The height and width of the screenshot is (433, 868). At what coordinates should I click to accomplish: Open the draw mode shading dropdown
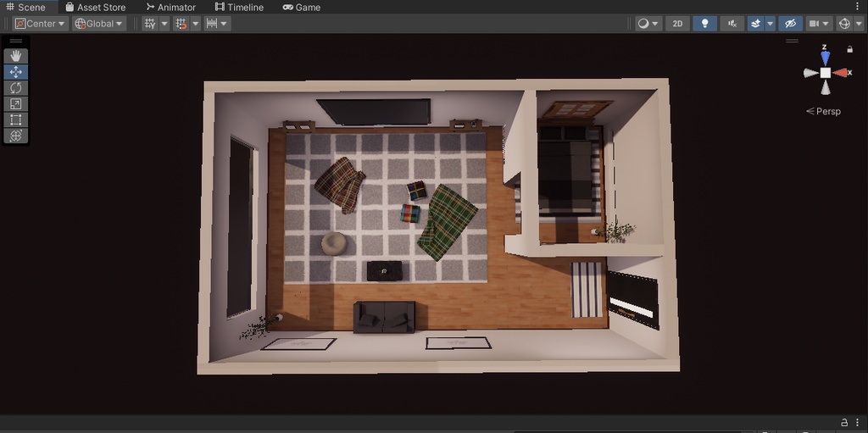[x=648, y=24]
